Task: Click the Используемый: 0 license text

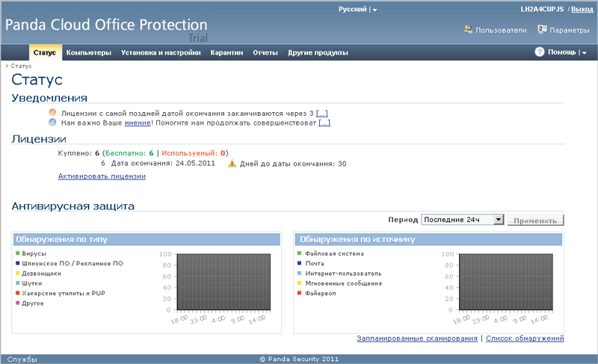Action: coord(194,153)
